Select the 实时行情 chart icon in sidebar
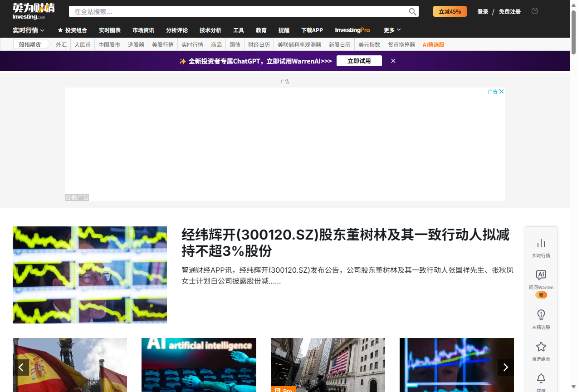The image size is (577, 392). point(541,244)
